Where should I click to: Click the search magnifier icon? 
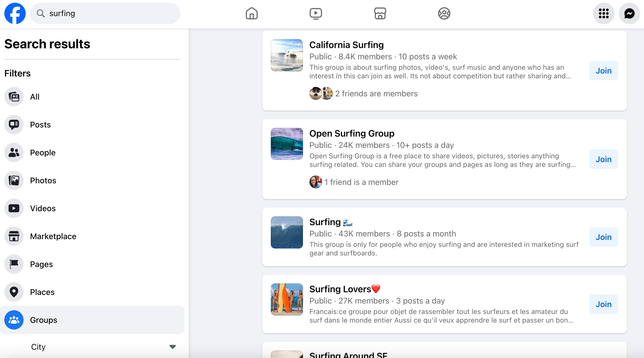[40, 13]
